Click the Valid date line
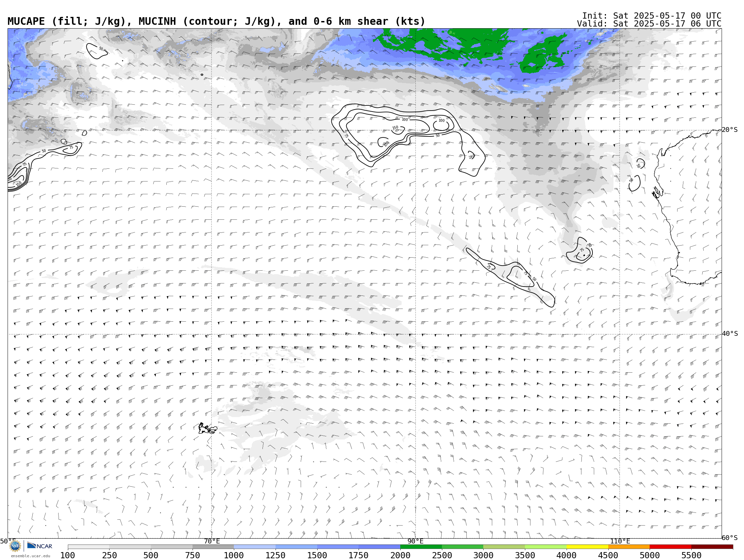744x560 pixels. point(649,24)
